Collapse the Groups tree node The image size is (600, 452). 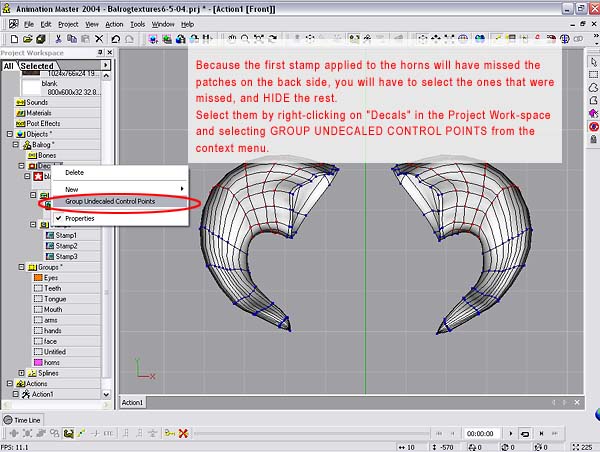pos(23,267)
